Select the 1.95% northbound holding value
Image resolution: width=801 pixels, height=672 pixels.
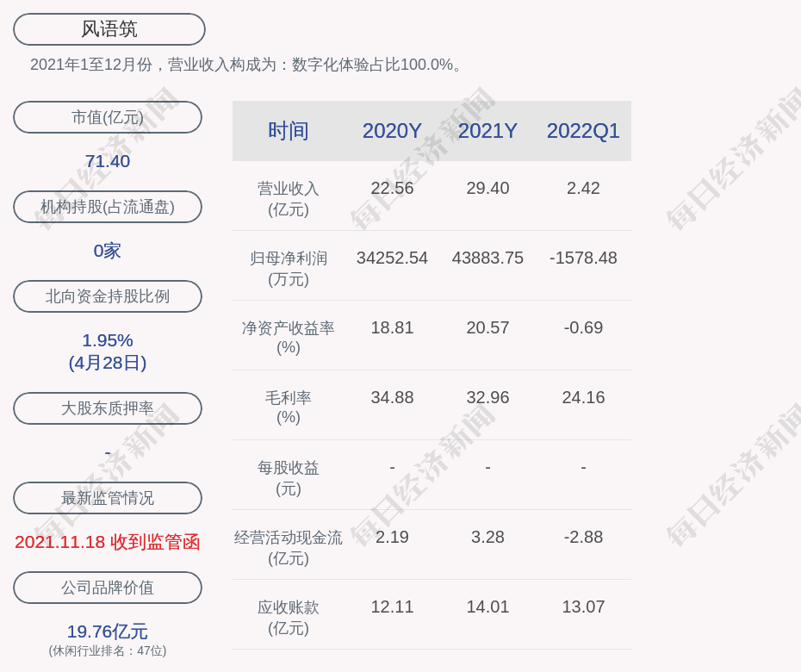(x=108, y=339)
